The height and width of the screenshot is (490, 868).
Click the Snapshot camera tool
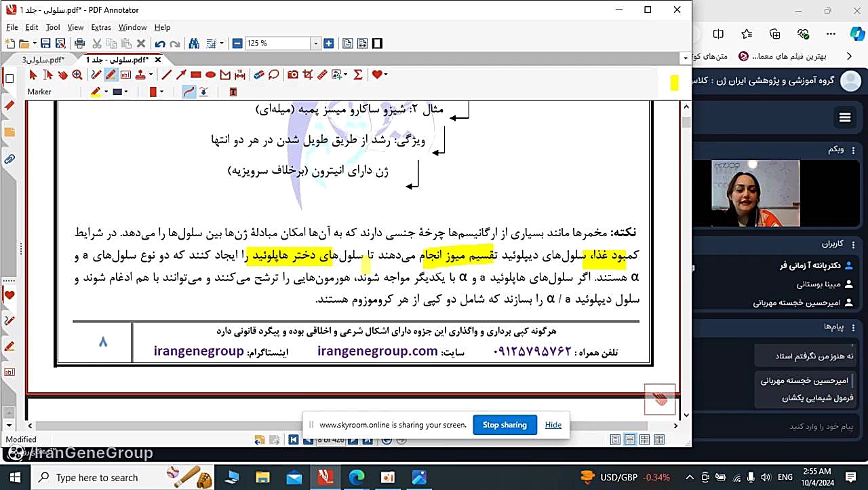click(293, 75)
